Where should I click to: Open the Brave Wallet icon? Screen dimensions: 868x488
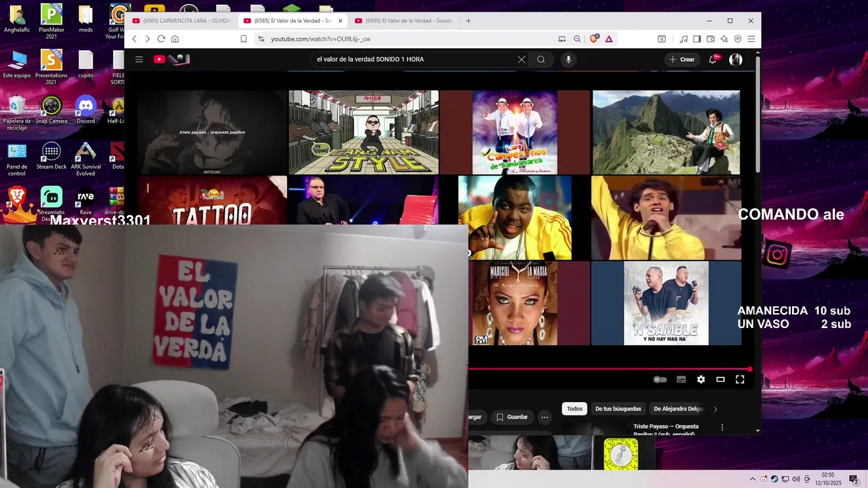(x=711, y=39)
